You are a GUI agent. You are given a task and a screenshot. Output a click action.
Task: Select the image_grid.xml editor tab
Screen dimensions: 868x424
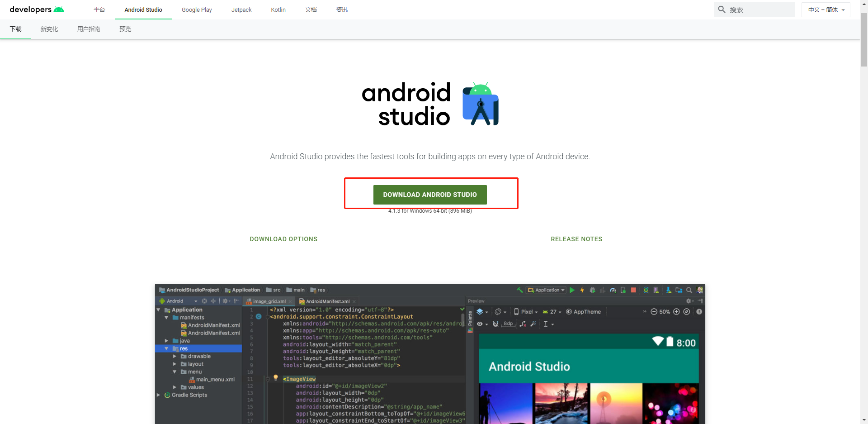[x=269, y=301]
